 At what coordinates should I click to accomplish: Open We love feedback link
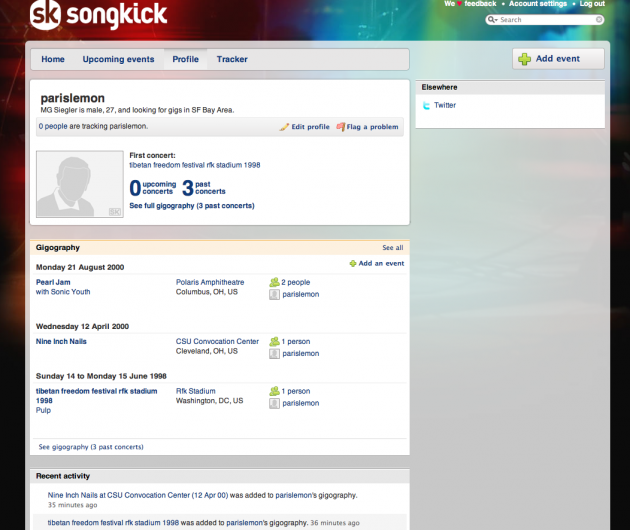[x=470, y=4]
